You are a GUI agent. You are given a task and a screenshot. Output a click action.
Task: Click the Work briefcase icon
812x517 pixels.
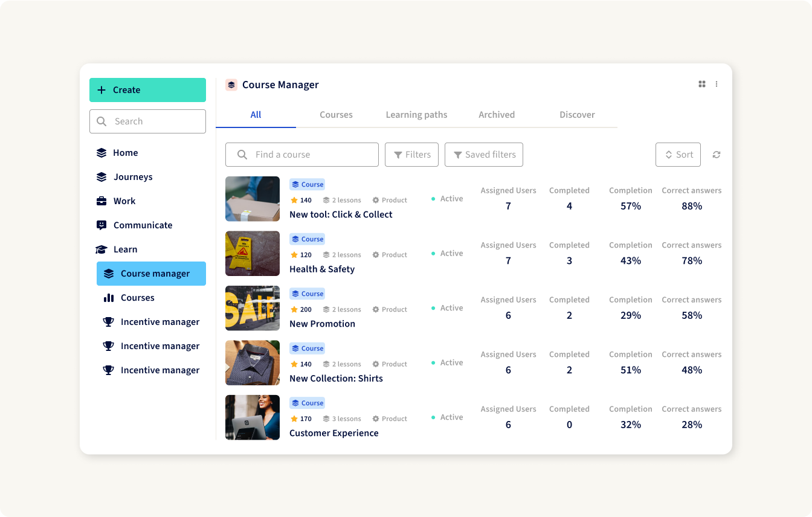(101, 201)
